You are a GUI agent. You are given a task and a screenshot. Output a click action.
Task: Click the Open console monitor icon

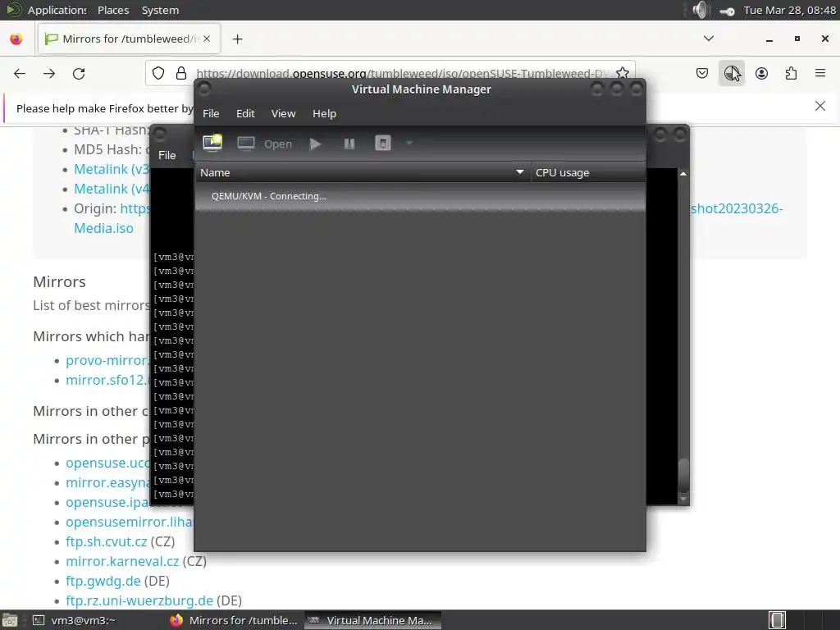tap(246, 144)
